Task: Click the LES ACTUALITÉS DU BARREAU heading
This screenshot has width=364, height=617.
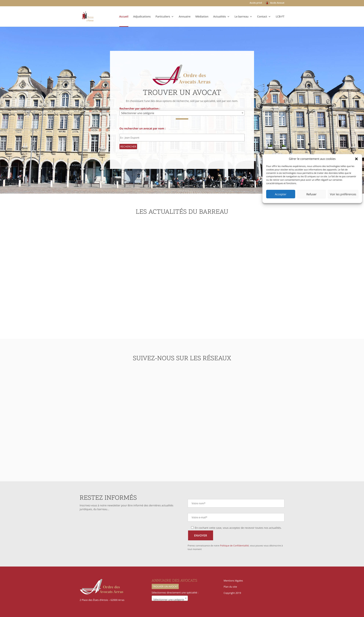Action: tap(182, 211)
